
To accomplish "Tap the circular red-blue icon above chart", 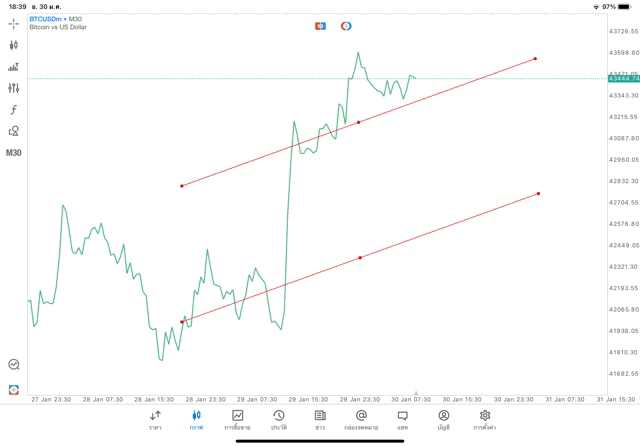I will point(346,26).
